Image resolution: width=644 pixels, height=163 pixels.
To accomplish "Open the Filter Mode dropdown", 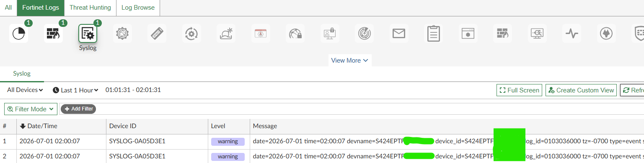I will pos(31,109).
